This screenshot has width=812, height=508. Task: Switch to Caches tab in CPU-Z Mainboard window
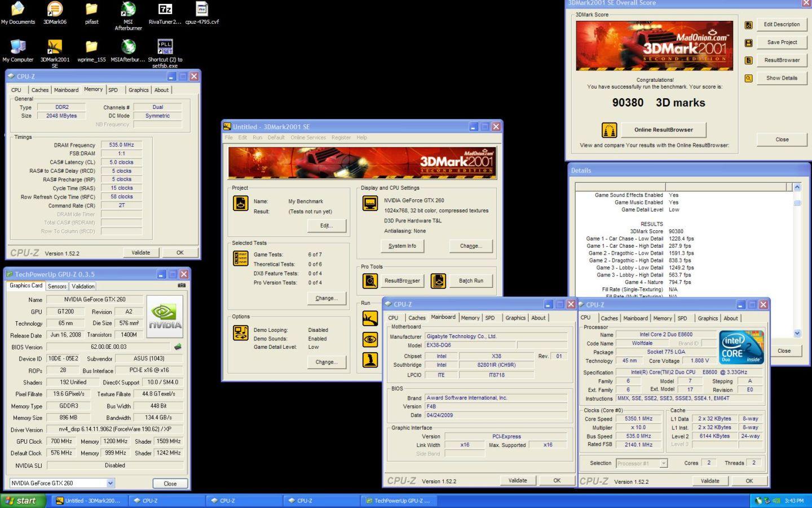tap(417, 318)
